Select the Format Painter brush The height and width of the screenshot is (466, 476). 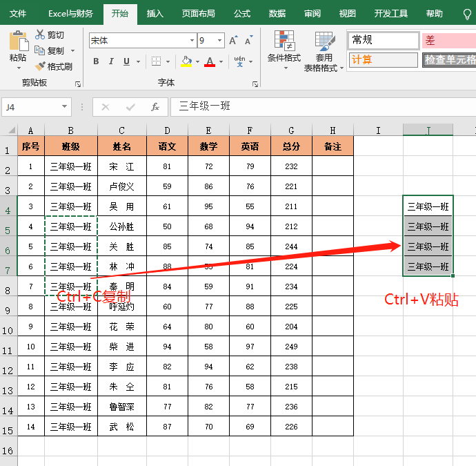(40, 66)
